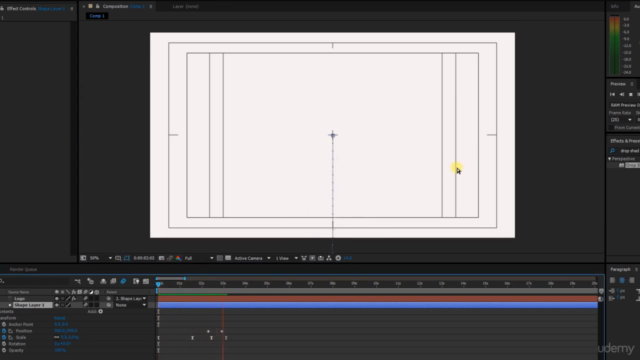Click the Region of Interest icon
Image resolution: width=640 pixels, height=360 pixels.
tap(220, 258)
